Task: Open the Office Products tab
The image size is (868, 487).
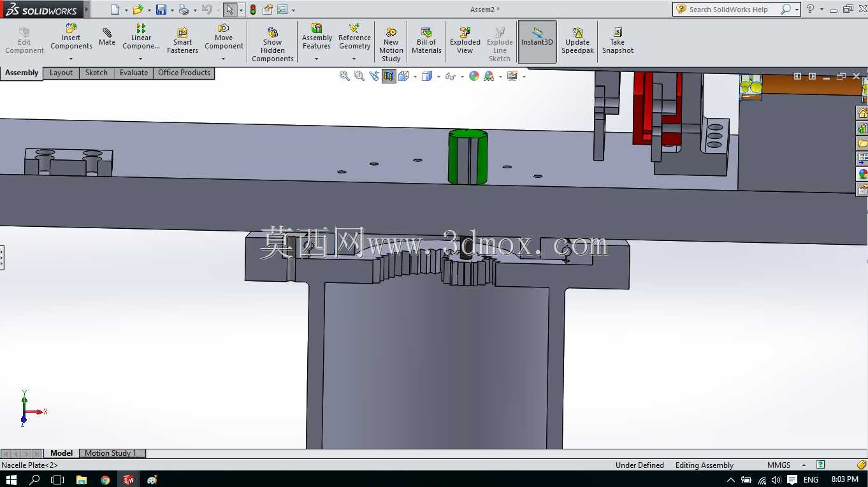Action: [x=184, y=73]
